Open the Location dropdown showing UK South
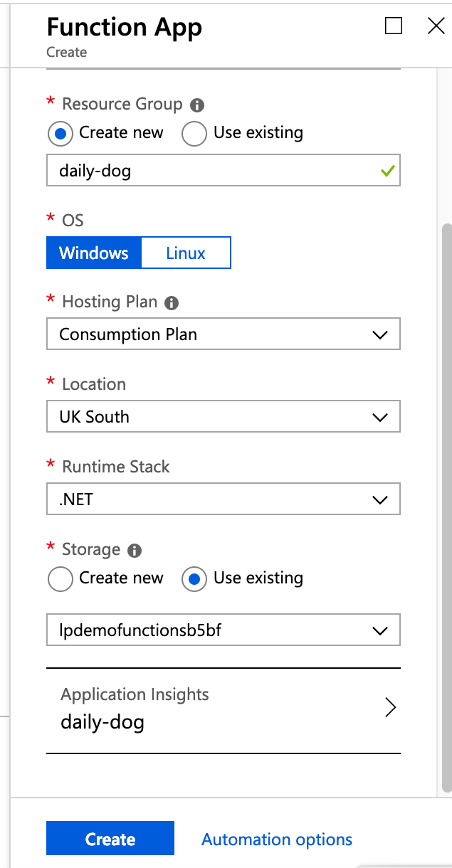Viewport: 452px width, 868px height. tap(224, 417)
